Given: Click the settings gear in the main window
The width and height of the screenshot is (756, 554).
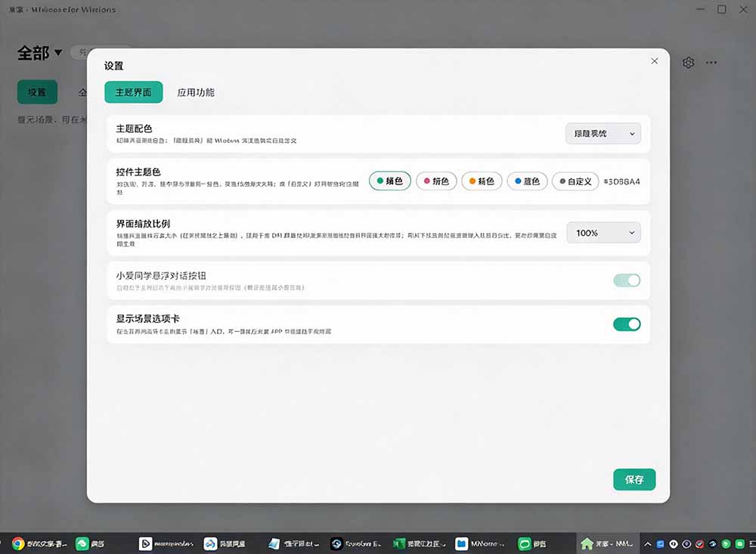Looking at the screenshot, I should click(x=688, y=63).
